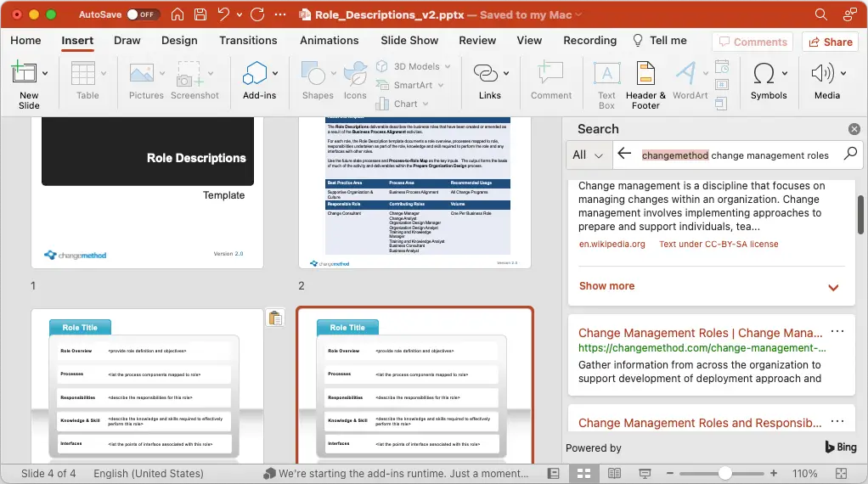Insert Pictures from the ribbon
The height and width of the screenshot is (484, 868).
click(146, 81)
